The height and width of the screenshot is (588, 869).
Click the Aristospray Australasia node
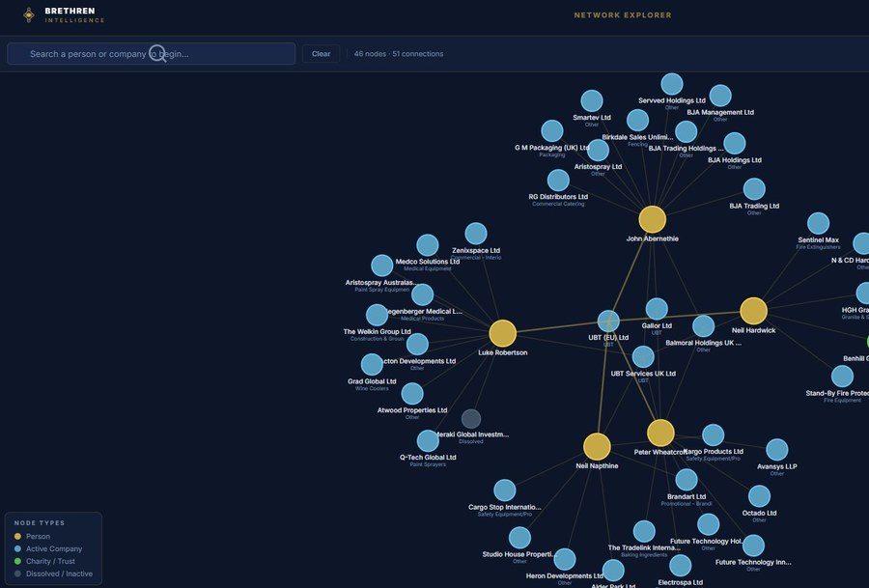click(x=381, y=266)
